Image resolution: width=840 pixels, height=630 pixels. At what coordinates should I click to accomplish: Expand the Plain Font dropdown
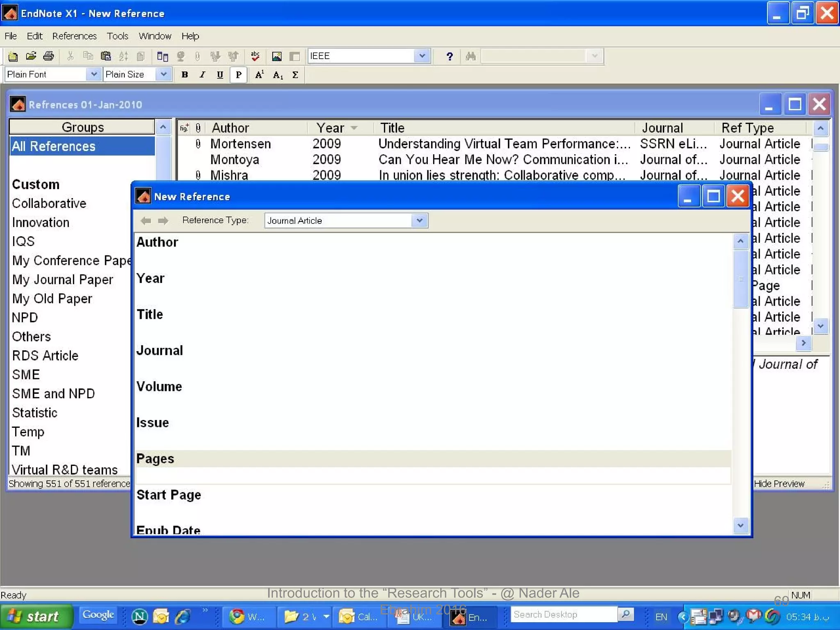point(94,75)
